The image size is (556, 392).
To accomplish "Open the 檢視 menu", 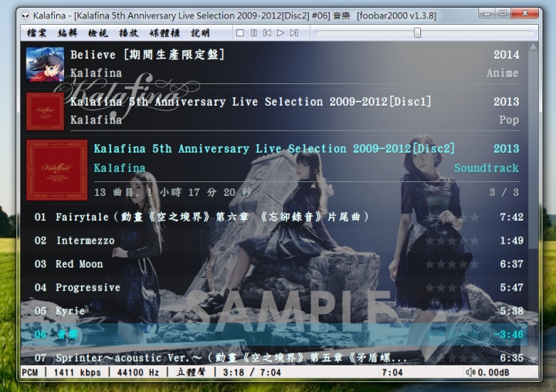I will 98,33.
